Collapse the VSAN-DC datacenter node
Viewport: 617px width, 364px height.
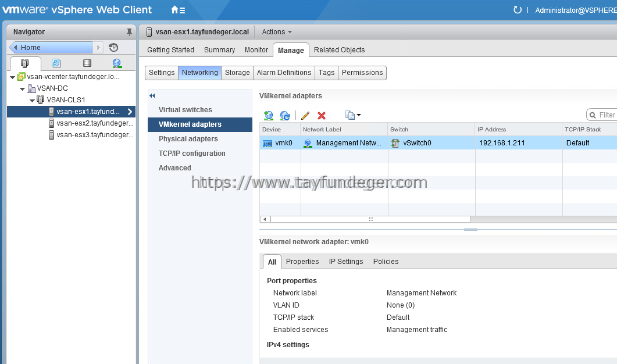pyautogui.click(x=23, y=89)
